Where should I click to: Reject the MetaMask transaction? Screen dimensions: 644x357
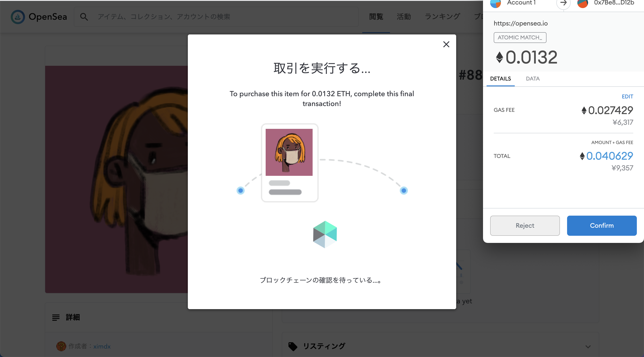(525, 225)
